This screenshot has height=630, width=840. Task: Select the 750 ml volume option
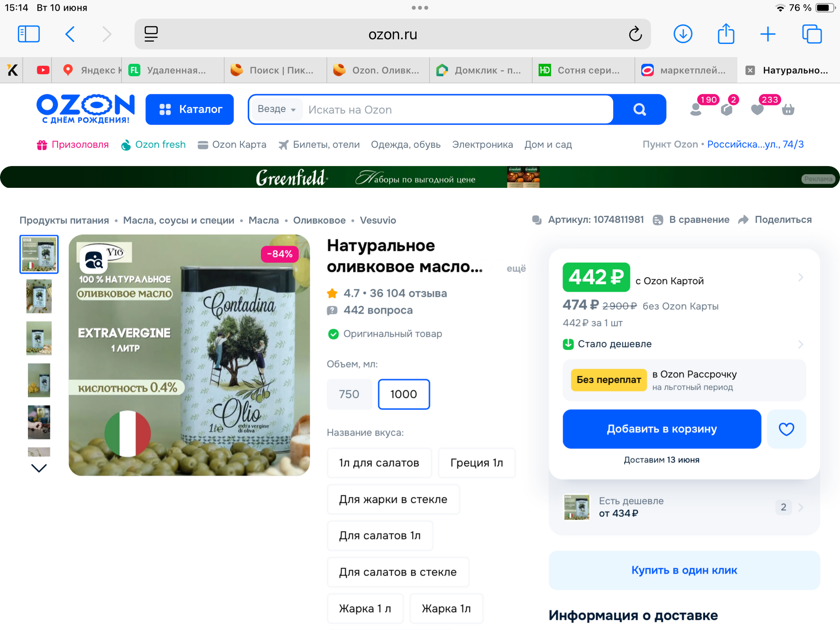(x=349, y=394)
